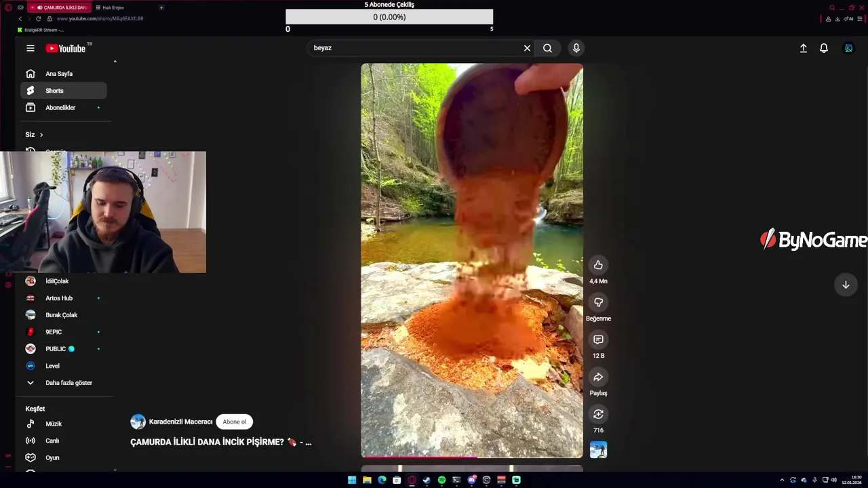The width and height of the screenshot is (868, 488).
Task: Share the Short via Paylaş icon
Action: [x=598, y=377]
